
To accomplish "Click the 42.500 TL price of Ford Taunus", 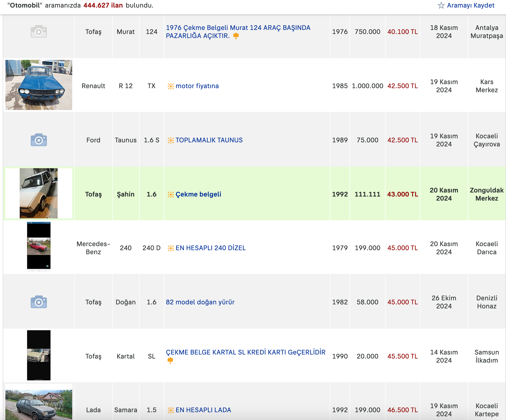I will click(x=403, y=140).
